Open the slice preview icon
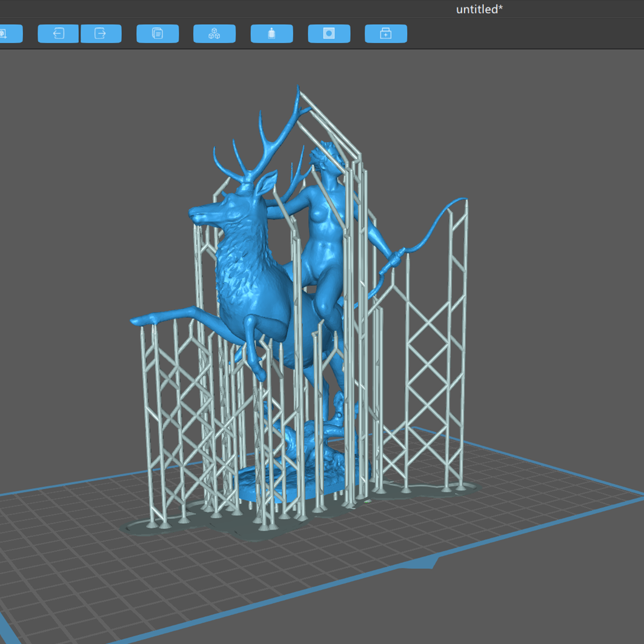644x644 pixels. tap(329, 33)
